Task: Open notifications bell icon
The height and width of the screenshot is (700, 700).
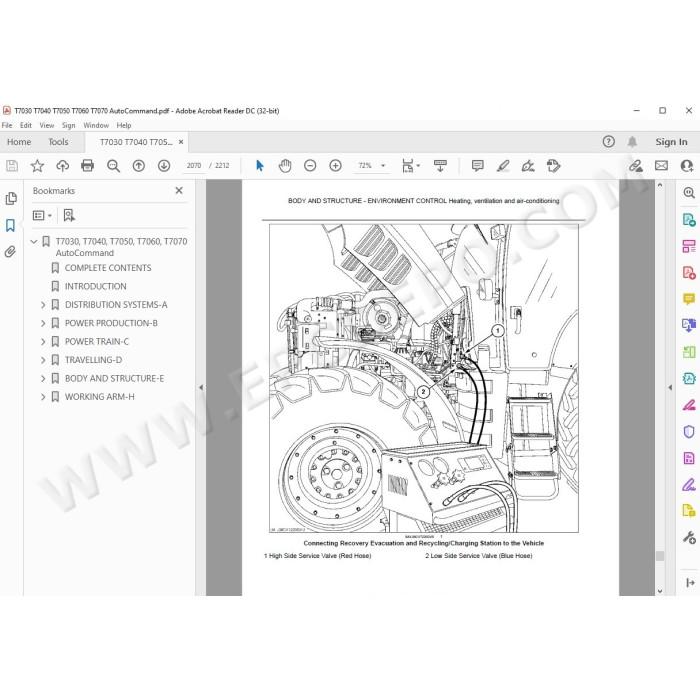Action: [x=632, y=142]
